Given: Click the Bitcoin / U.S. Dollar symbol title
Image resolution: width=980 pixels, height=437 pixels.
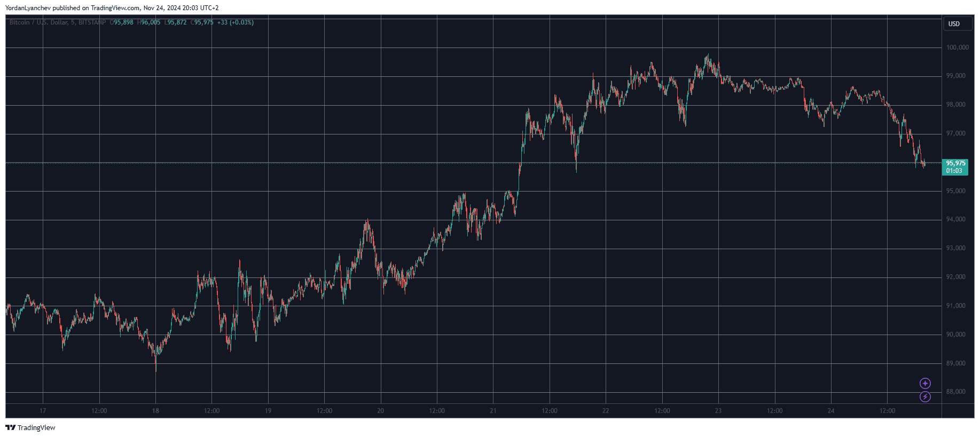Looking at the screenshot, I should pos(58,22).
